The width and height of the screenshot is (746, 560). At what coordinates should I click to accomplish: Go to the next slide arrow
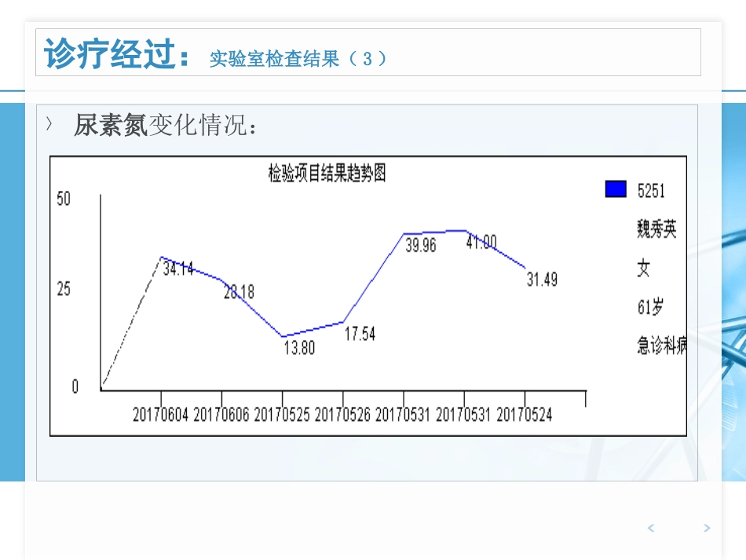coord(707,528)
